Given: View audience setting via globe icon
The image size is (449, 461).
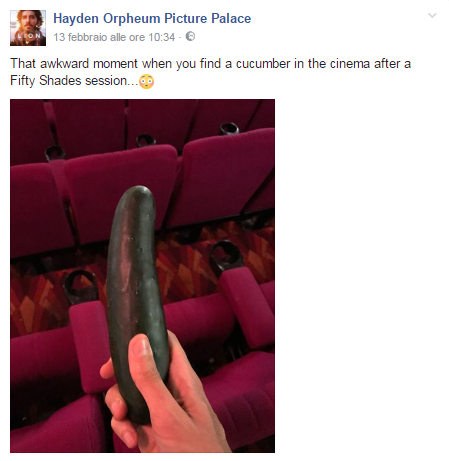Looking at the screenshot, I should tap(190, 36).
